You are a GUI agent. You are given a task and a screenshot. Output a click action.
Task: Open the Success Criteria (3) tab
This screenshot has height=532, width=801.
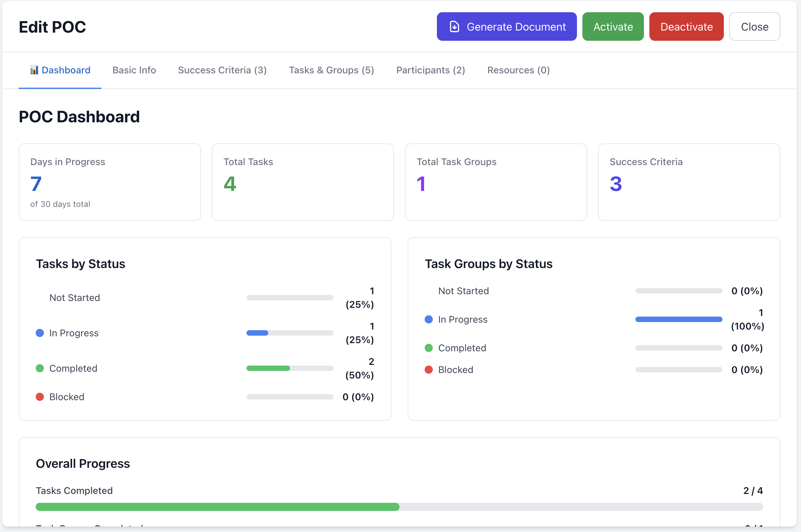(x=222, y=70)
